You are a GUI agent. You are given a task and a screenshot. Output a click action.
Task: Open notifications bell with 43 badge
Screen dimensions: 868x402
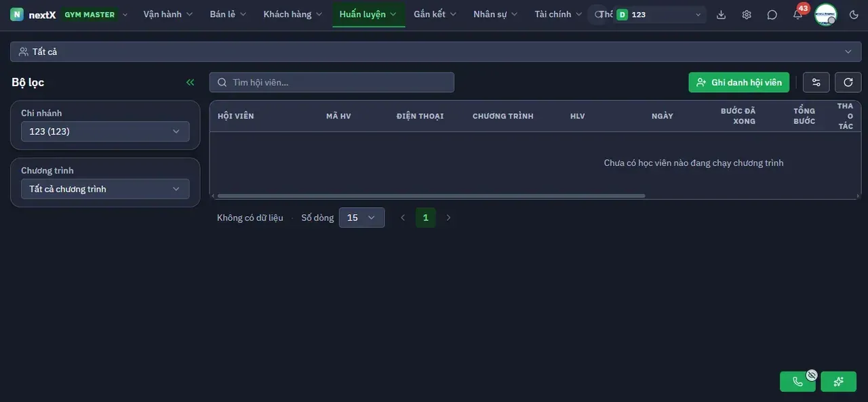tap(798, 14)
